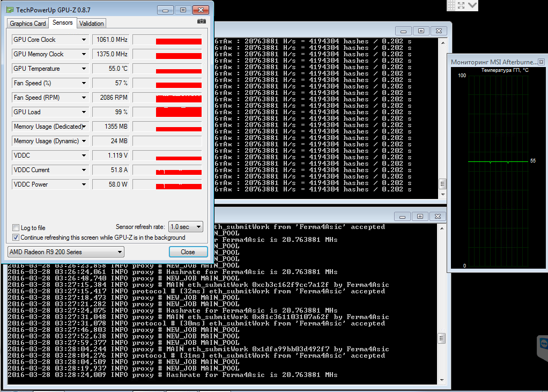Viewport: 548px width, 392px height.
Task: Click the 1061.0 MHz core clock value
Action: pyautogui.click(x=112, y=40)
